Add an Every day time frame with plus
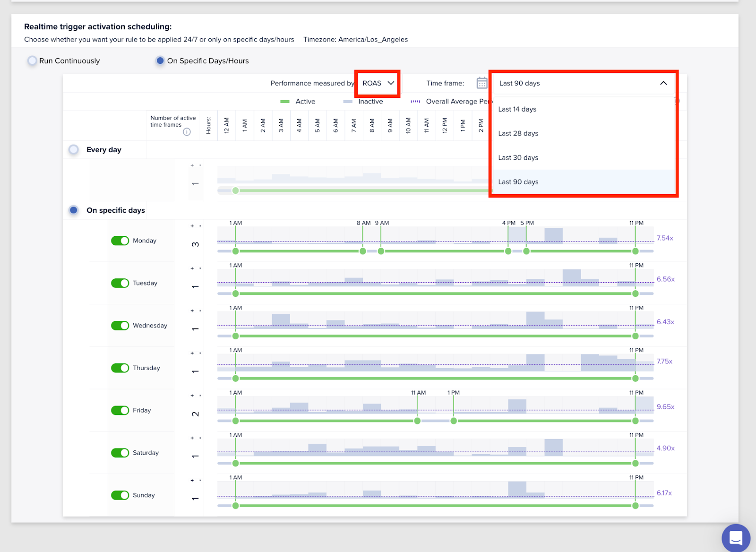This screenshot has width=756, height=552. click(x=192, y=165)
